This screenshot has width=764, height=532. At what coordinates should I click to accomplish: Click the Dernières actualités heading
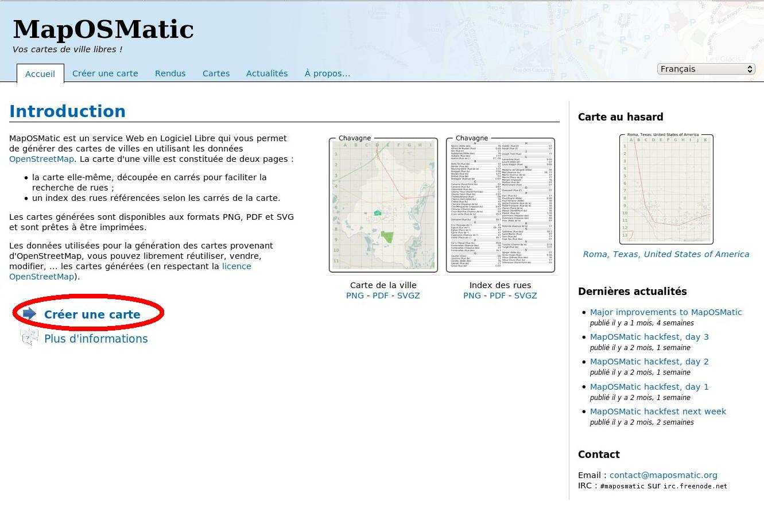coord(632,292)
